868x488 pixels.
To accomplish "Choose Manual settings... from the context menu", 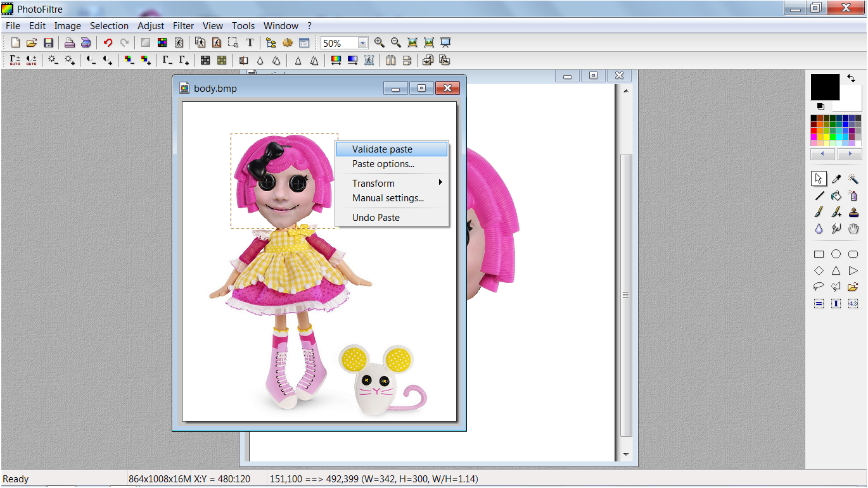I will (392, 198).
